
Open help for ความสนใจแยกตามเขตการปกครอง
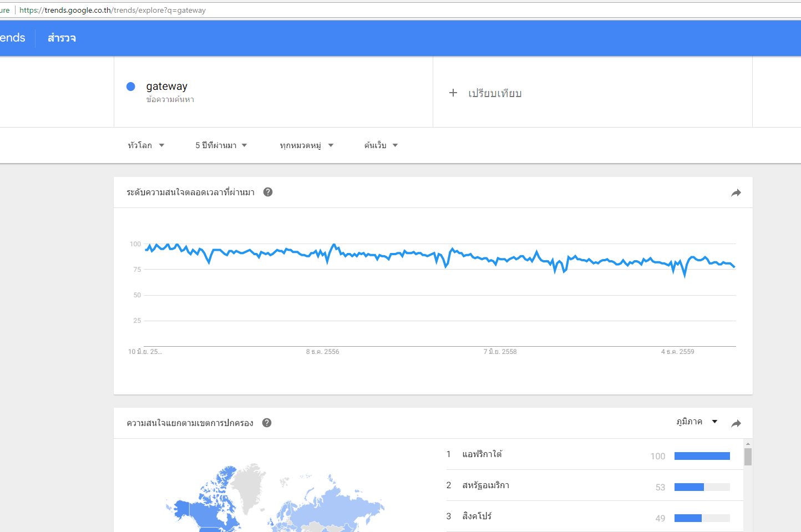[x=267, y=423]
